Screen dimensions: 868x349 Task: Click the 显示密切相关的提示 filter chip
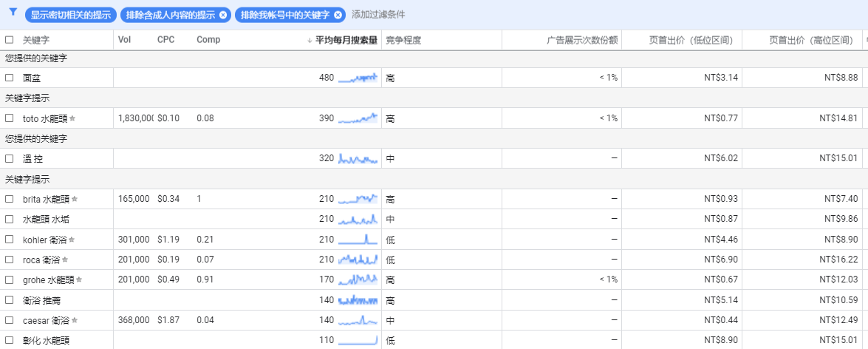70,15
